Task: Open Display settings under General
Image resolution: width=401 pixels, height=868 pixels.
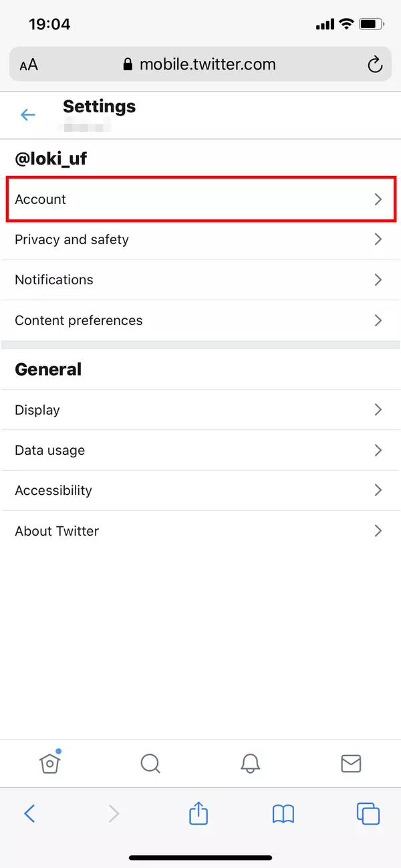Action: tap(200, 409)
